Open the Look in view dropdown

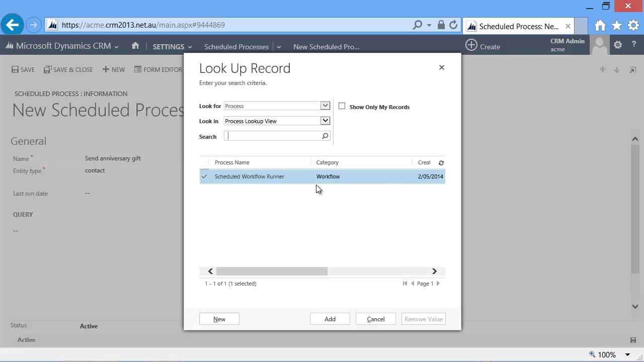(325, 121)
